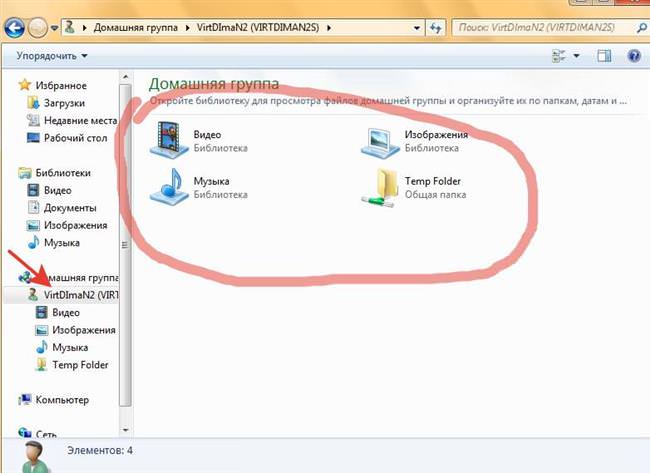Image resolution: width=650 pixels, height=473 pixels.
Task: Click in the Поиск search field
Action: pyautogui.click(x=542, y=28)
